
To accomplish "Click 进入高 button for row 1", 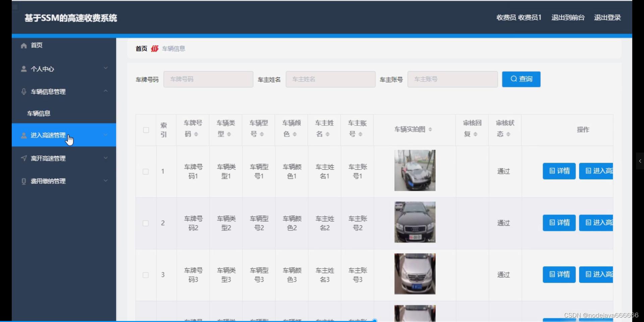I will click(596, 171).
